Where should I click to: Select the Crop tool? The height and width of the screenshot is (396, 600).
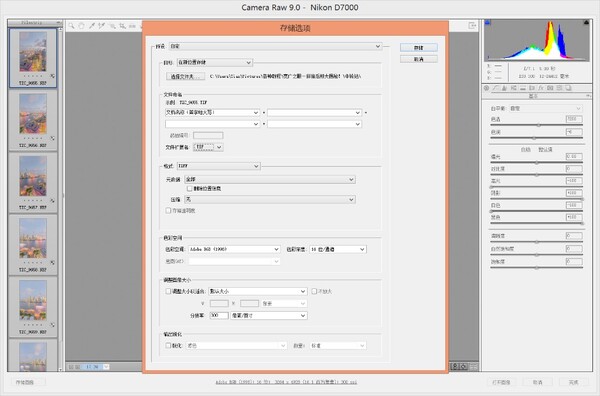pos(122,26)
